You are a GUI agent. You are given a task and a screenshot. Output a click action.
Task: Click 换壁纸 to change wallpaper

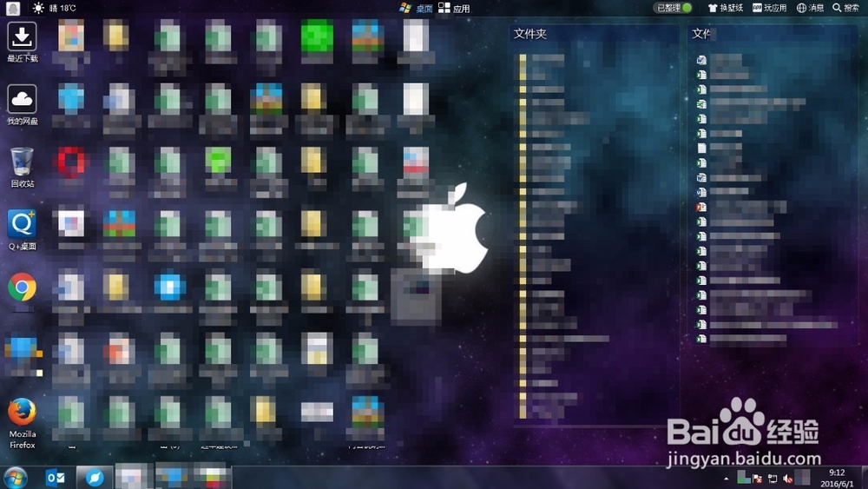pos(725,8)
